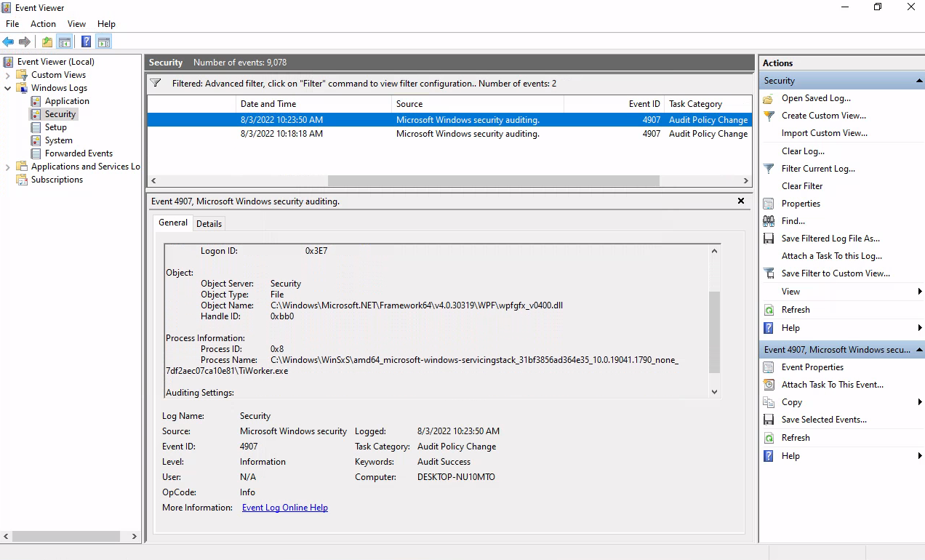Image resolution: width=925 pixels, height=560 pixels.
Task: Click Find in the Actions pane
Action: coord(793,221)
